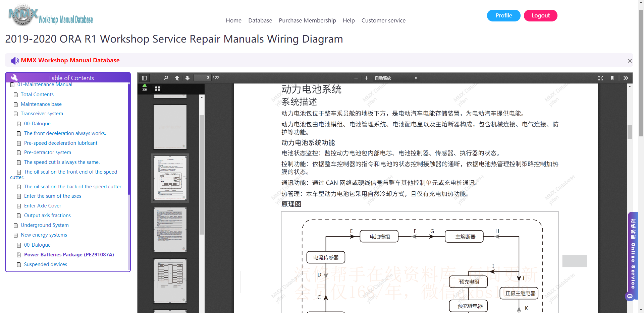Viewport: 644px width, 313px height.
Task: Open the PDF viewer tools menu
Action: [626, 78]
